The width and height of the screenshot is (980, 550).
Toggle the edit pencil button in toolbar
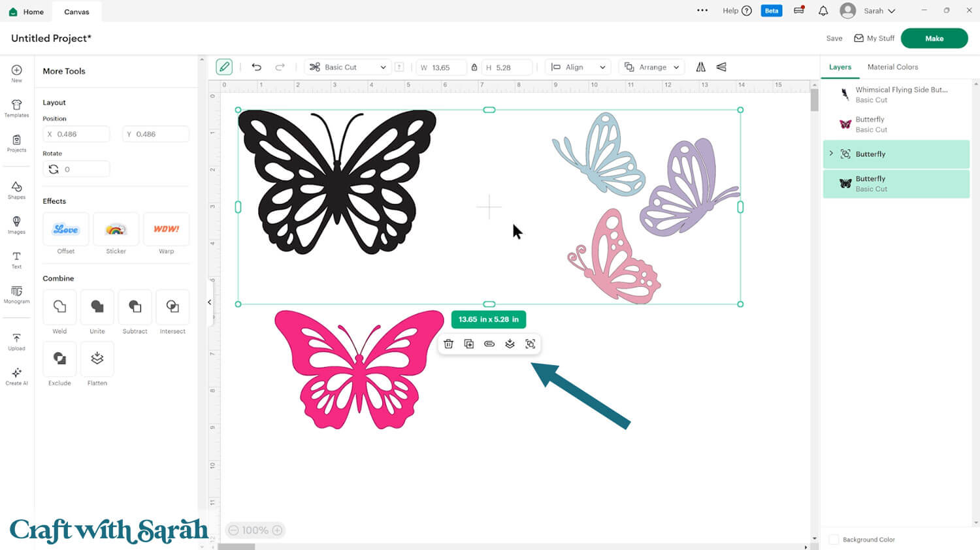click(x=224, y=67)
